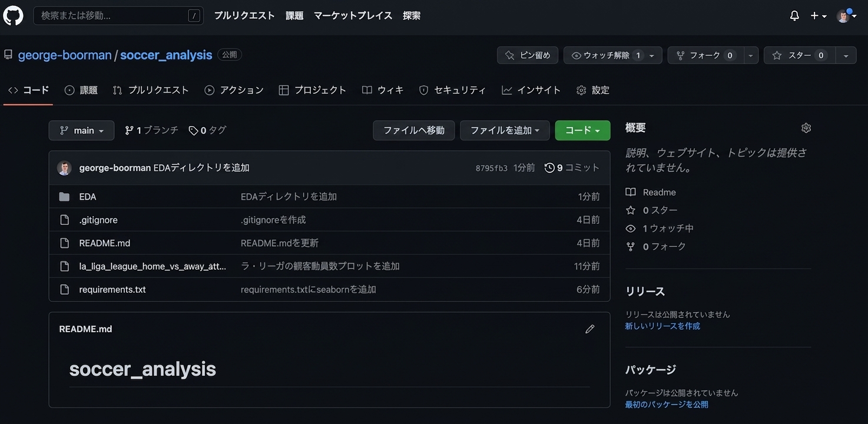Open the 0 フォーク sidebar link
The image size is (868, 424).
pos(655,247)
